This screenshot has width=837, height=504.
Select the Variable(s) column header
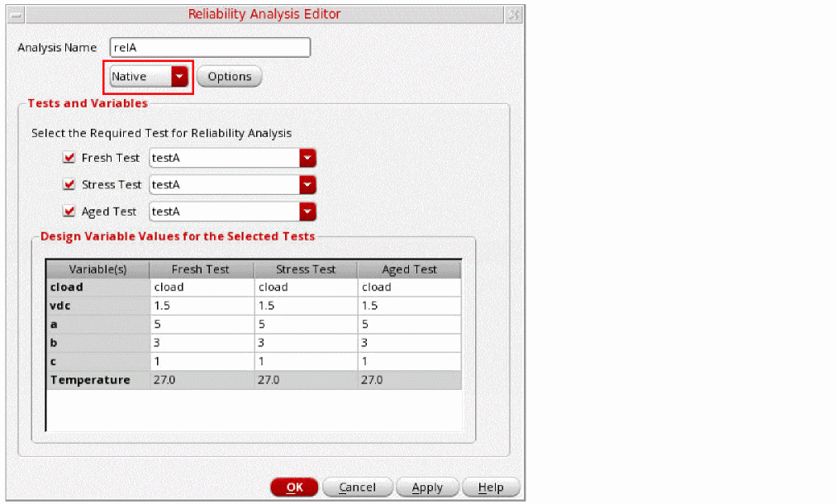pos(97,269)
